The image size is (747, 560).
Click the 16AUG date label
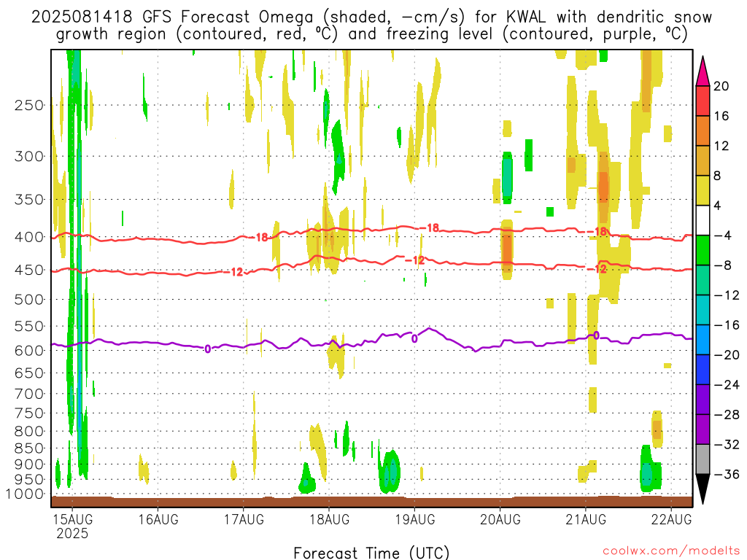[158, 519]
